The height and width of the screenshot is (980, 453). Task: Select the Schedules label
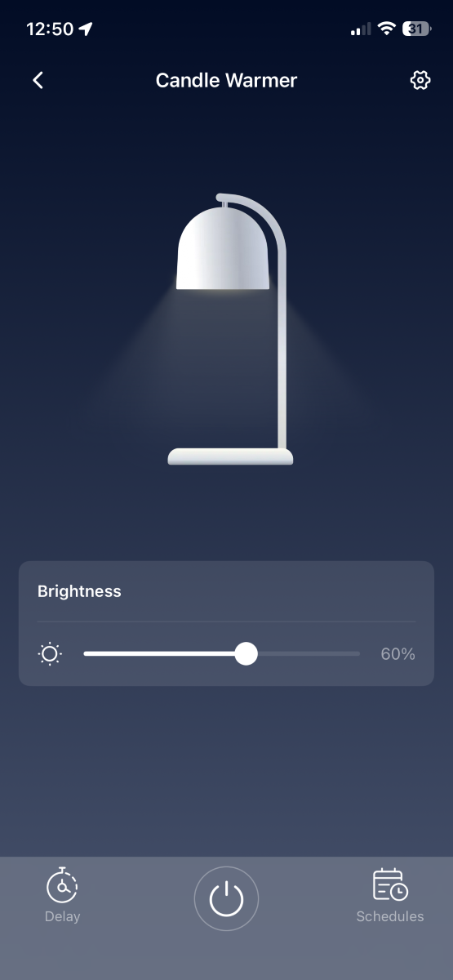tap(390, 916)
